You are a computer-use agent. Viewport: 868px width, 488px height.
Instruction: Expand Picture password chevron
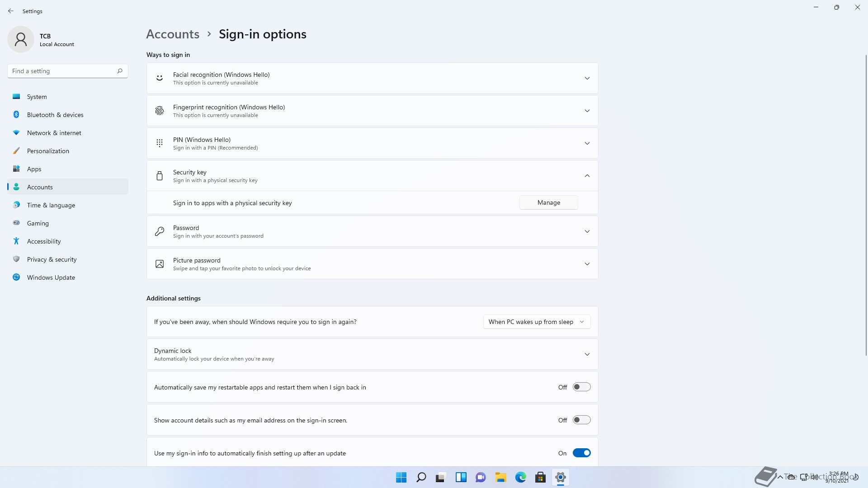point(587,264)
